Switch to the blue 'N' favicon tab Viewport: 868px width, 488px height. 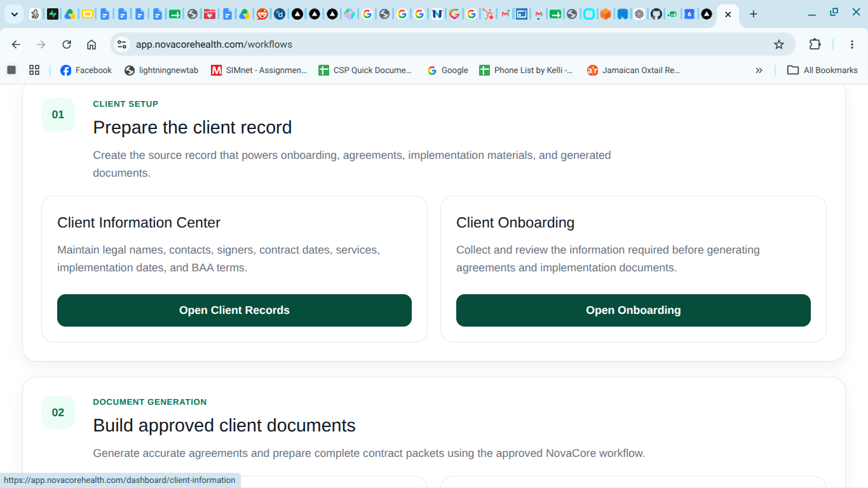pyautogui.click(x=437, y=14)
